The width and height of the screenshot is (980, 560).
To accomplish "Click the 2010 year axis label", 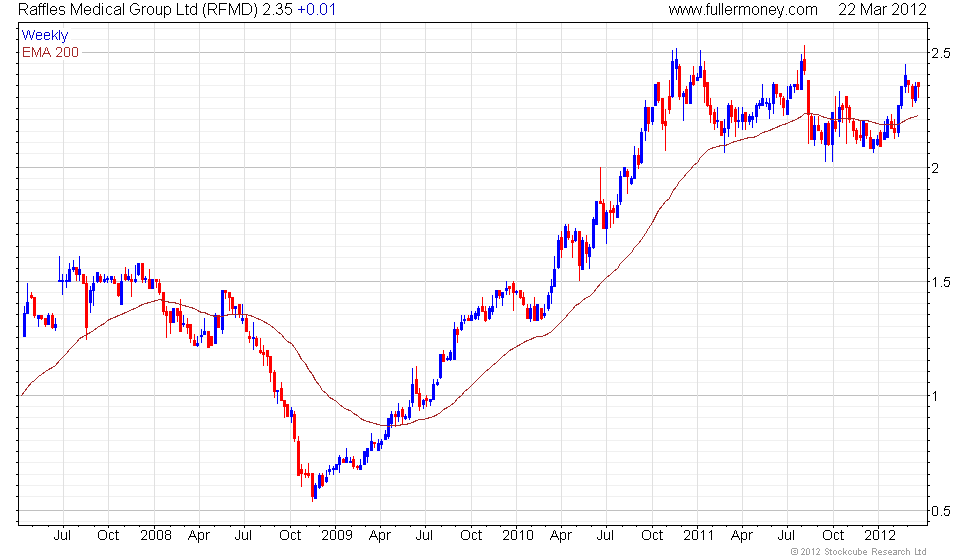I will [518, 535].
